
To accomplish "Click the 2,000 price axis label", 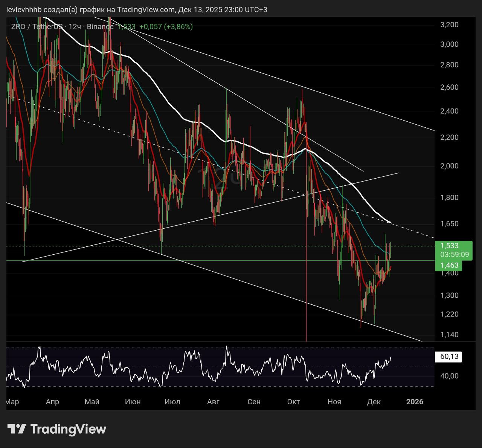I will pos(449,166).
